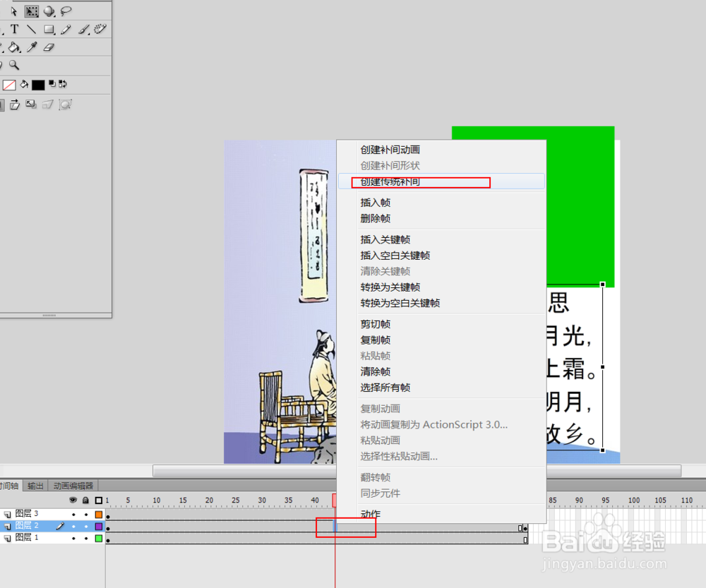Viewport: 706px width, 588px height.
Task: Select the Eraser tool
Action: 49,47
